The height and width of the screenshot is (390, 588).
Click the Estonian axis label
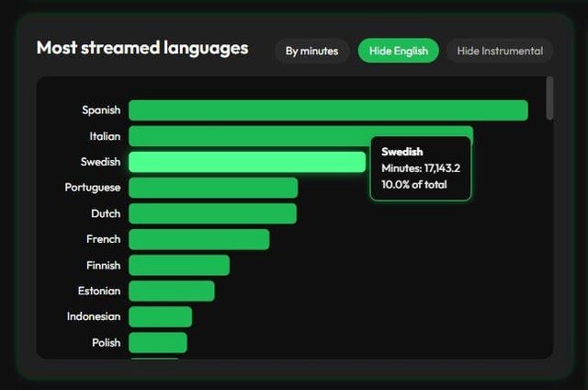click(x=98, y=291)
